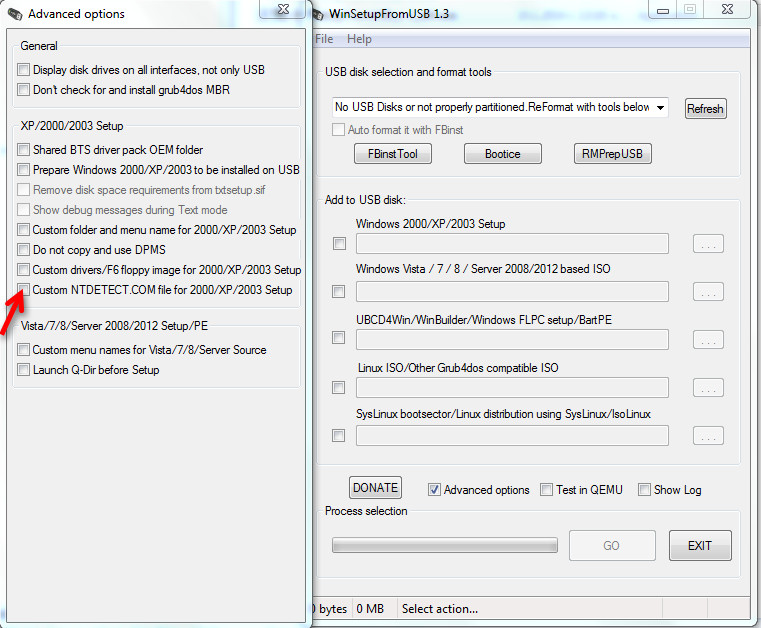This screenshot has width=761, height=628.
Task: Enable Test in QEMU
Action: point(546,490)
